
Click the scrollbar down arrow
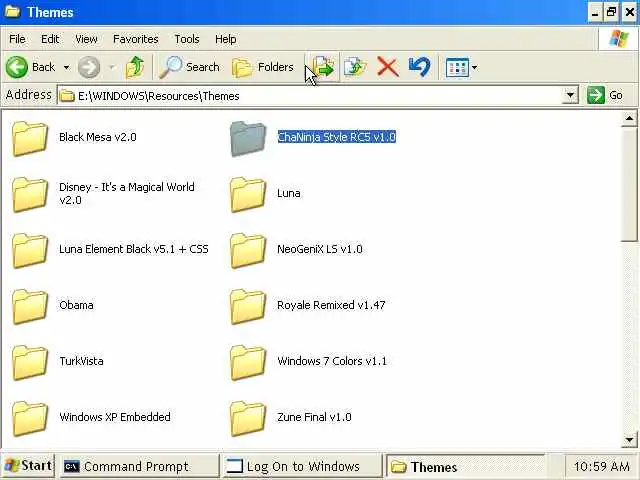(629, 440)
